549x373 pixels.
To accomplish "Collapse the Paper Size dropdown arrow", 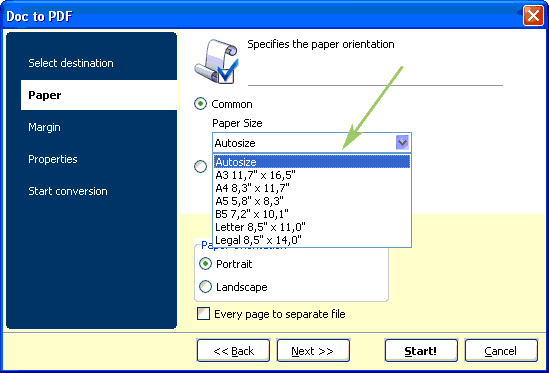I will point(402,143).
